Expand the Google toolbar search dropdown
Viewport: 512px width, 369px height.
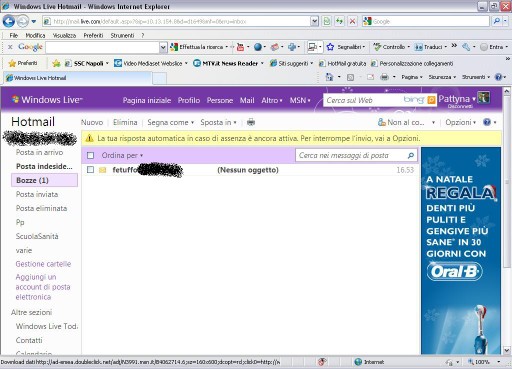pyautogui.click(x=163, y=47)
